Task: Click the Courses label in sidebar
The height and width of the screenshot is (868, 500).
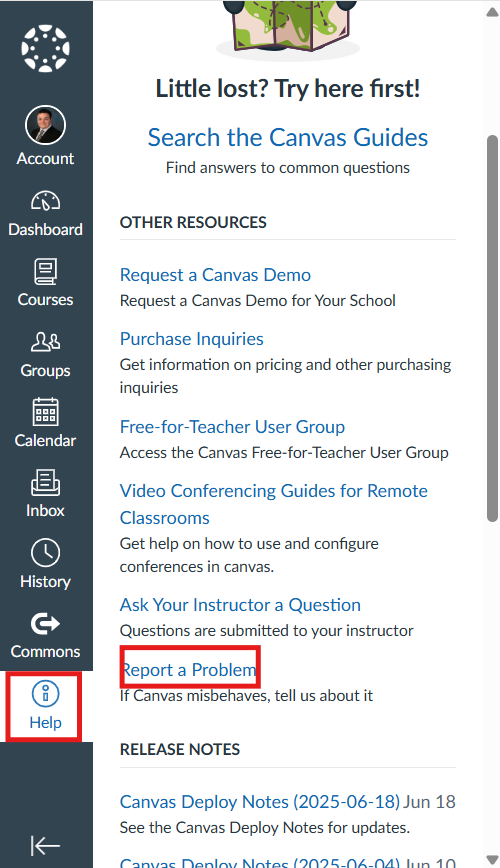Action: click(x=45, y=299)
